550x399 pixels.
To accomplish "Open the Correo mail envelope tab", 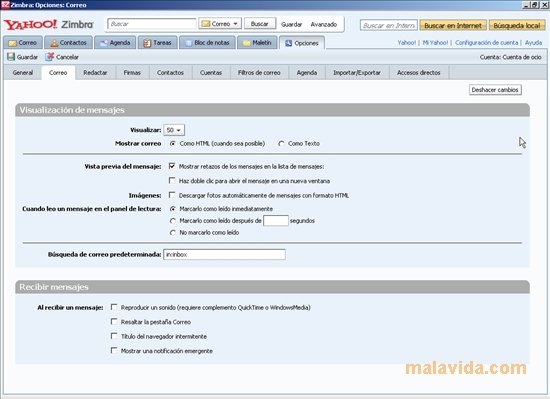I will pyautogui.click(x=23, y=43).
